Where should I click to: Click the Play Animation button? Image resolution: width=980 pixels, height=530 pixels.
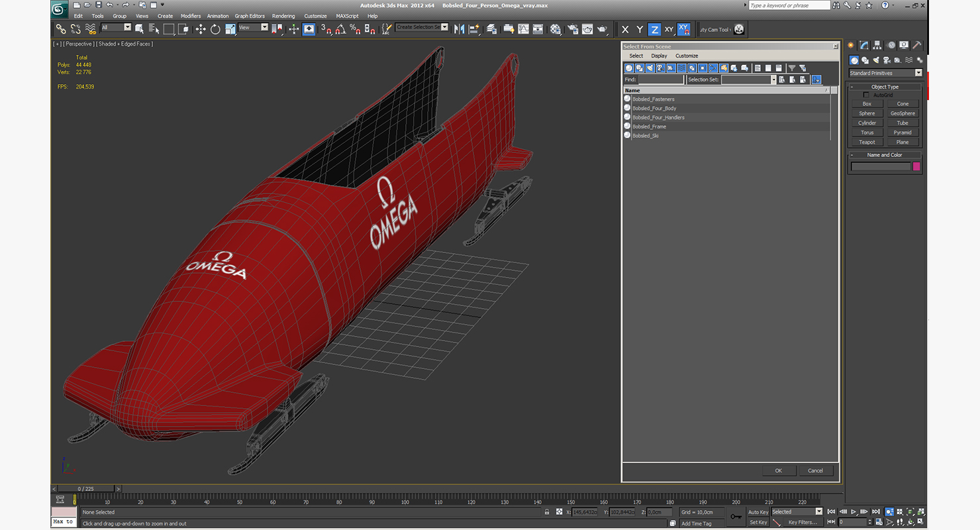click(x=854, y=511)
